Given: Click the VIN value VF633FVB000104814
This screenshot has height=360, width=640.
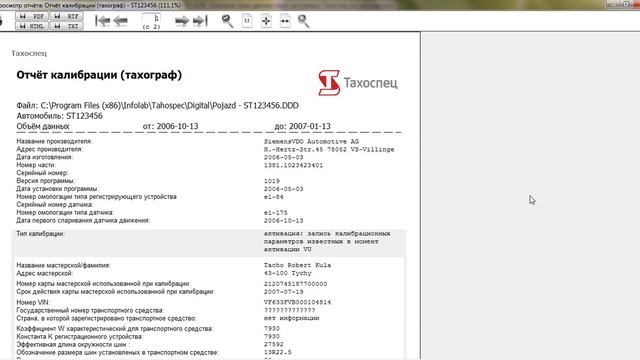Looking at the screenshot, I should (x=298, y=302).
